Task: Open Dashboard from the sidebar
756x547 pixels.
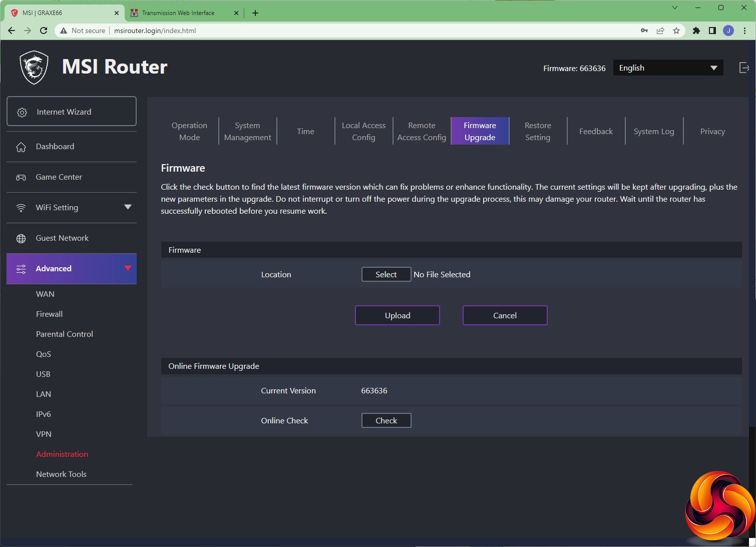Action: pyautogui.click(x=72, y=147)
